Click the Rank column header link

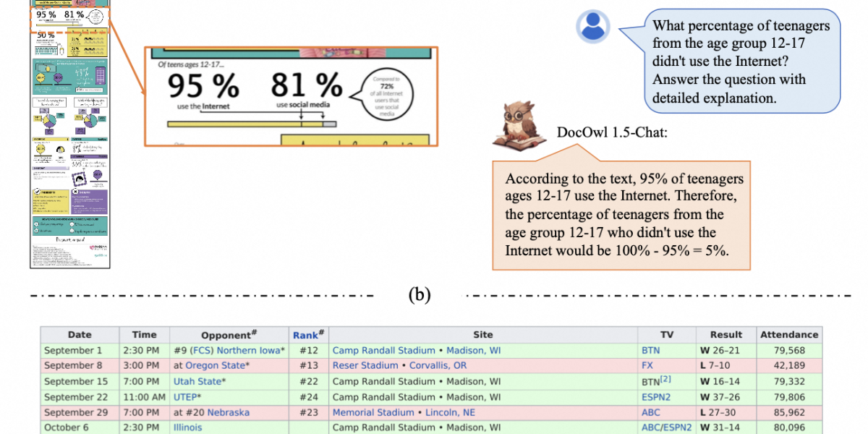click(305, 335)
